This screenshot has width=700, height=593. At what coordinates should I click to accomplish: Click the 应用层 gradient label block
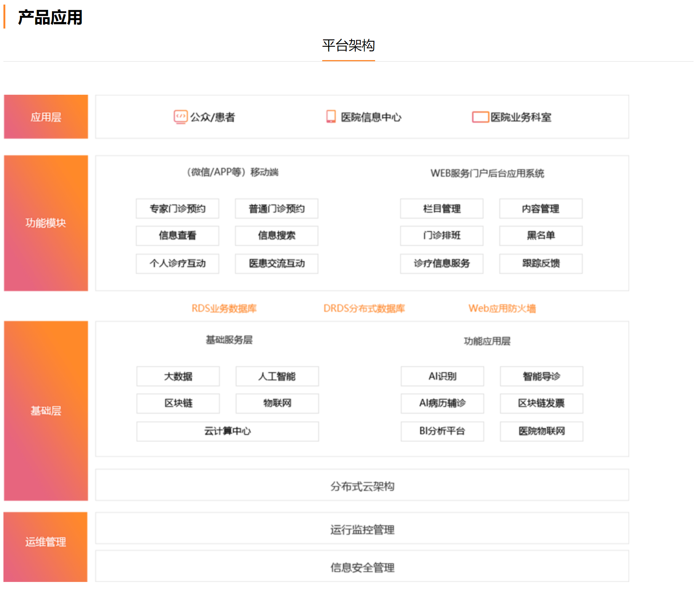pyautogui.click(x=46, y=117)
